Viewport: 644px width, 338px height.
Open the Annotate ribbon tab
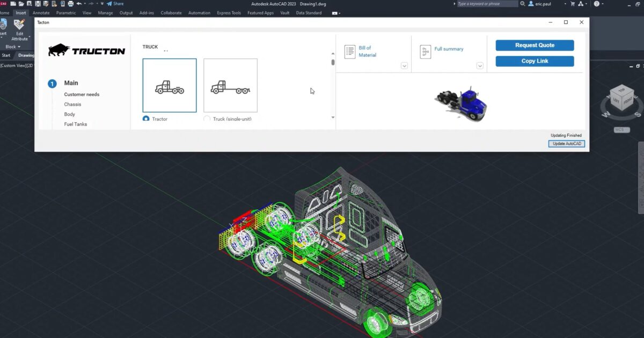click(x=41, y=13)
